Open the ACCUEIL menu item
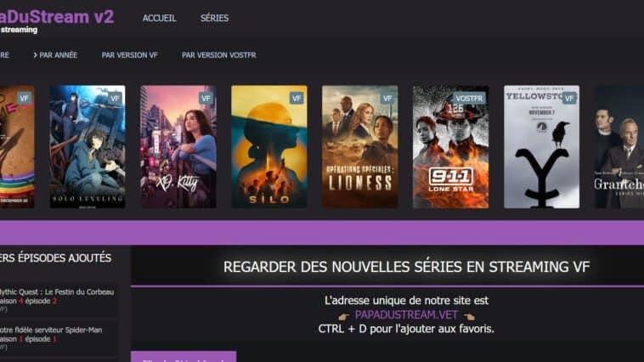The image size is (644, 362). pos(160,18)
